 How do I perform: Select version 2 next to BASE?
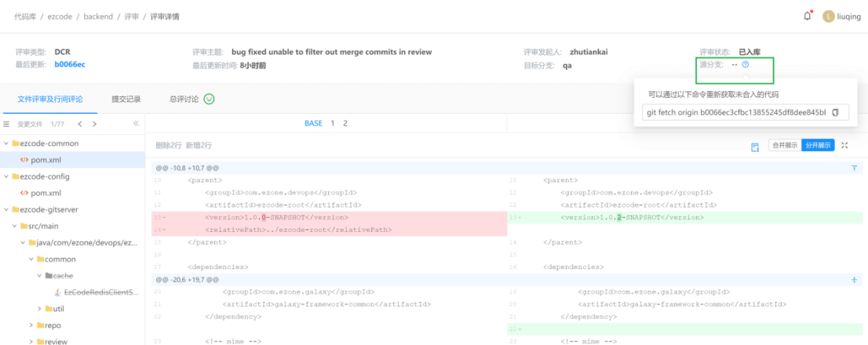345,124
